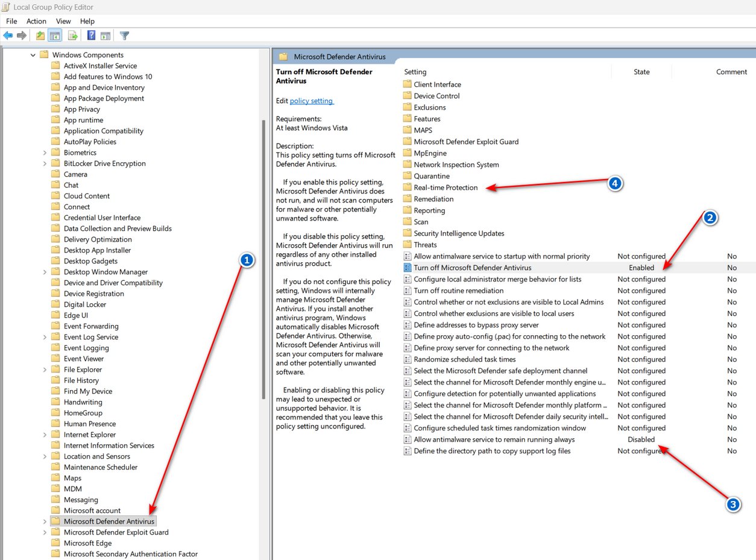Toggle the Show/Hide Action Pane icon
This screenshot has width=756, height=560.
(106, 36)
